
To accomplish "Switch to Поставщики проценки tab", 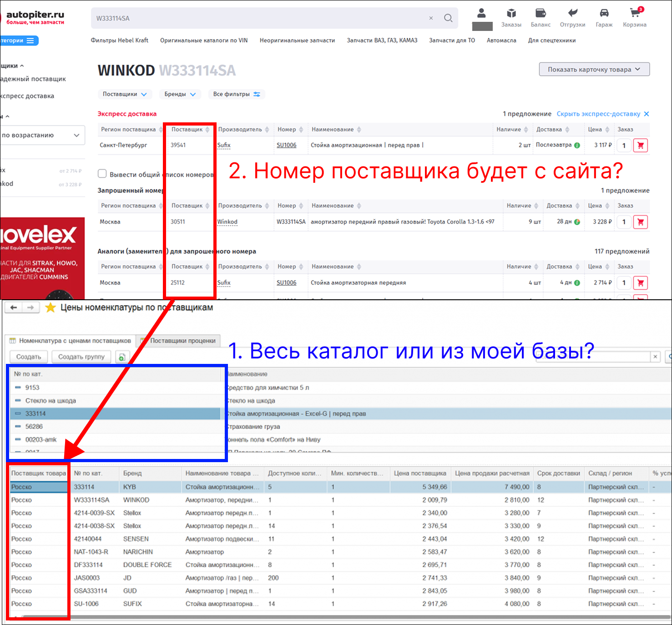I will pyautogui.click(x=179, y=341).
